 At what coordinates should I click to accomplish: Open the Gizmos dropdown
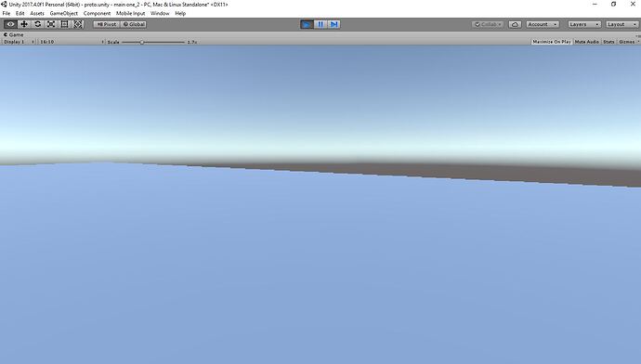point(628,42)
